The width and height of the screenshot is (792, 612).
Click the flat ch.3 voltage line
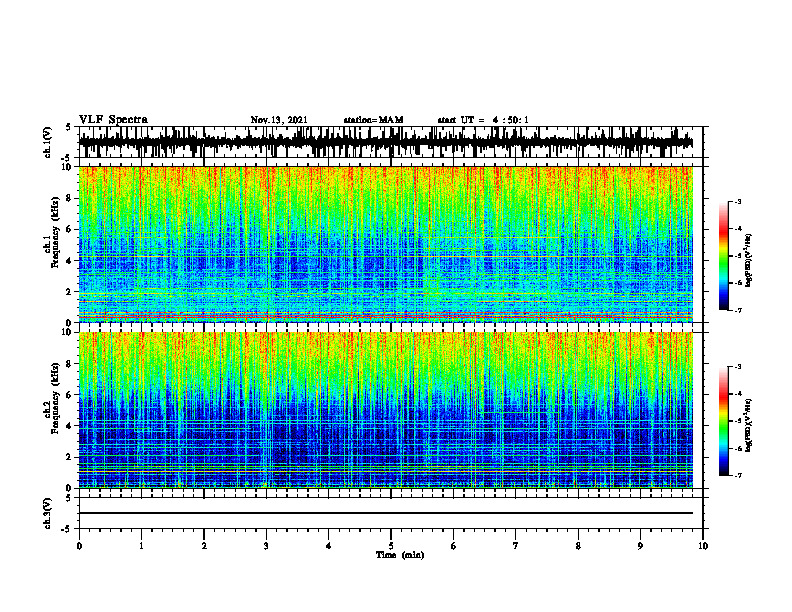click(386, 513)
